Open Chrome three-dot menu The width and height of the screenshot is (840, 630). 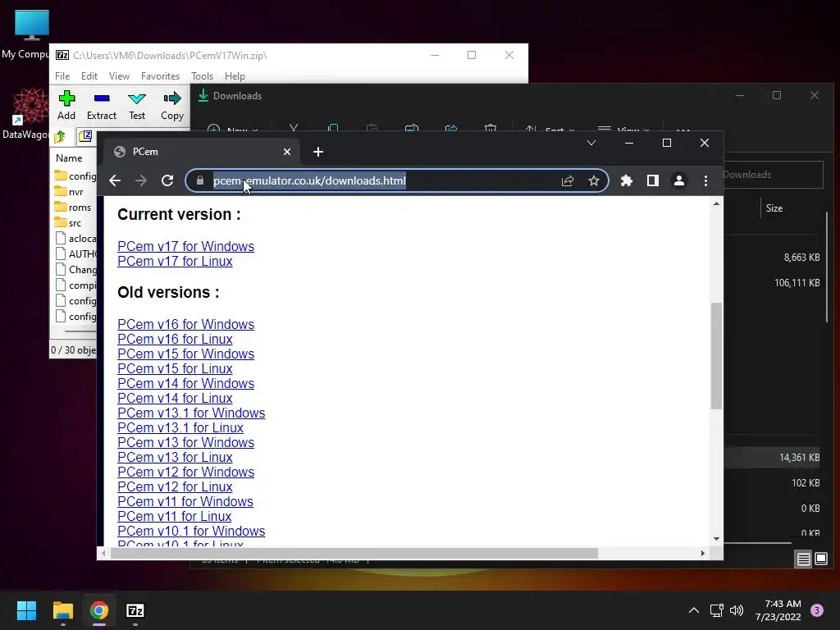[x=705, y=180]
